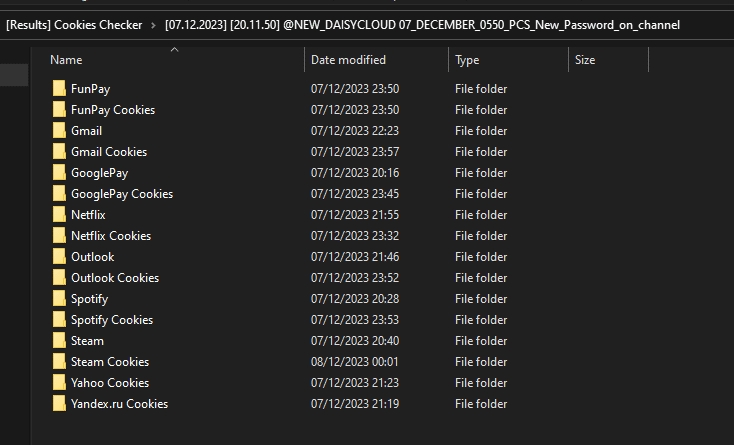This screenshot has height=445, width=734.
Task: Select the Steam Cookies folder icon
Action: tap(59, 362)
